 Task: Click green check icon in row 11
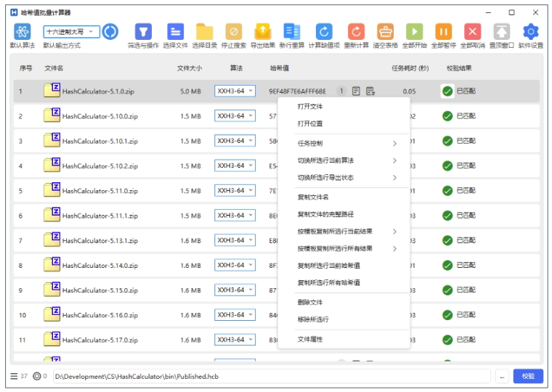pyautogui.click(x=447, y=340)
